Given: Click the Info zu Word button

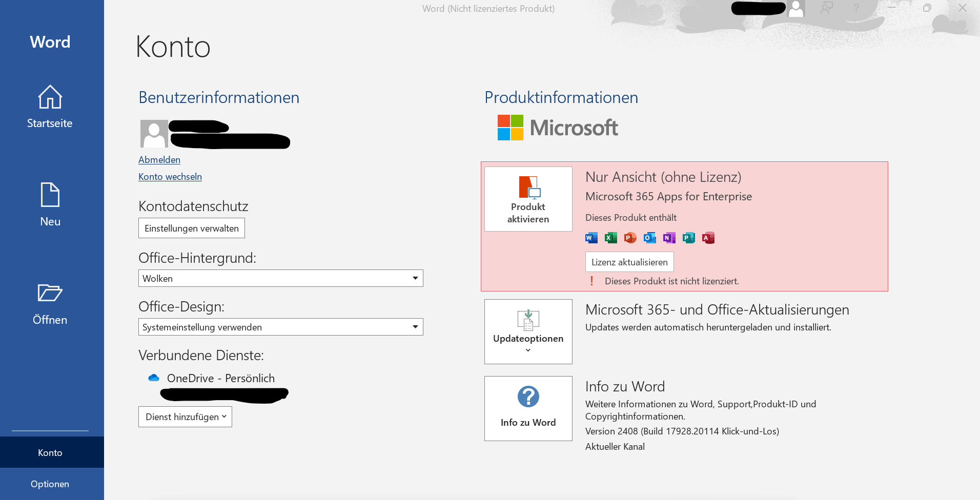Looking at the screenshot, I should pyautogui.click(x=528, y=408).
